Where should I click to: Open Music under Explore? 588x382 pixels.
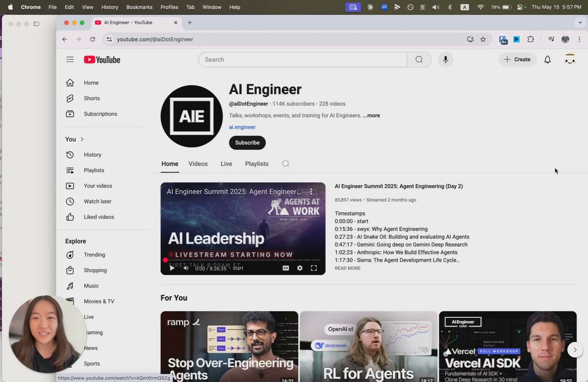[x=91, y=286]
